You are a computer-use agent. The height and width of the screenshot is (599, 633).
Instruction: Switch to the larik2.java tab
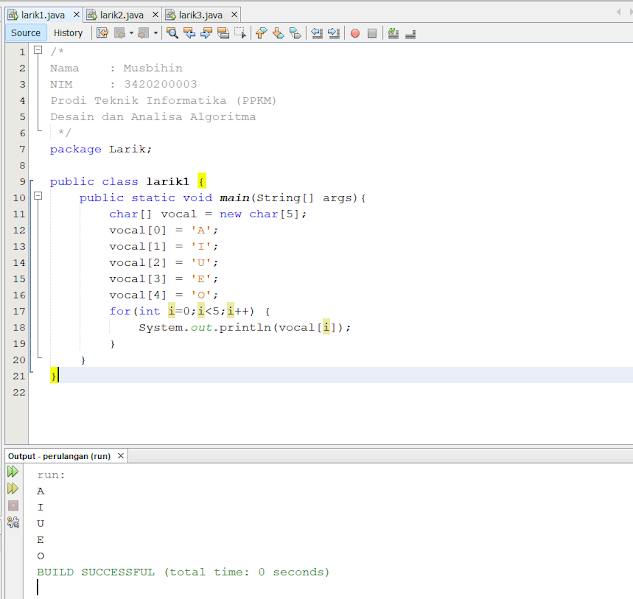tap(122, 15)
